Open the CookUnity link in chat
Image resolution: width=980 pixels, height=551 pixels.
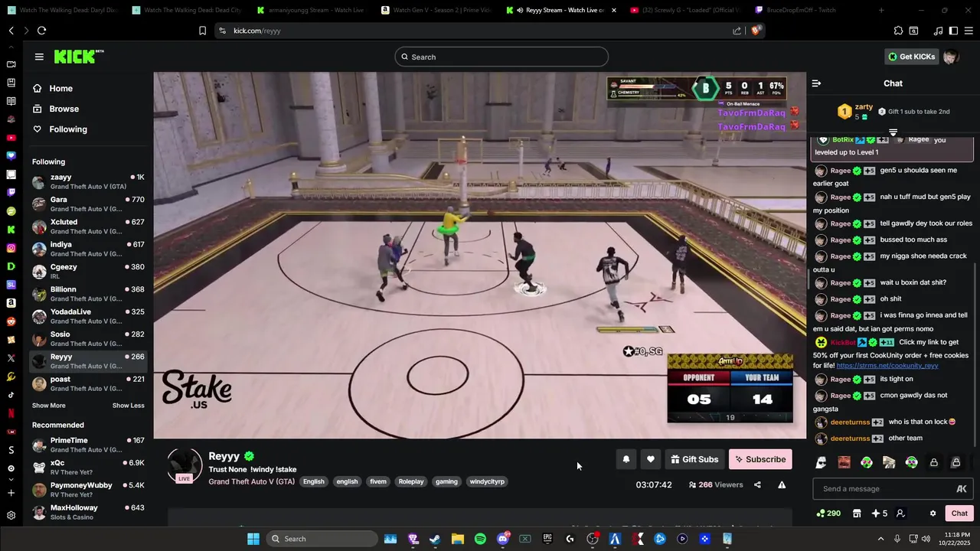pyautogui.click(x=887, y=366)
